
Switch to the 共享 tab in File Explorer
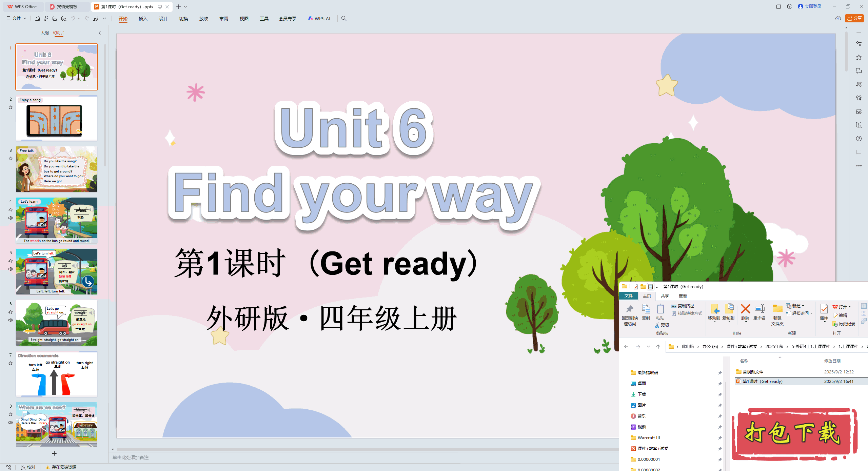(x=664, y=296)
